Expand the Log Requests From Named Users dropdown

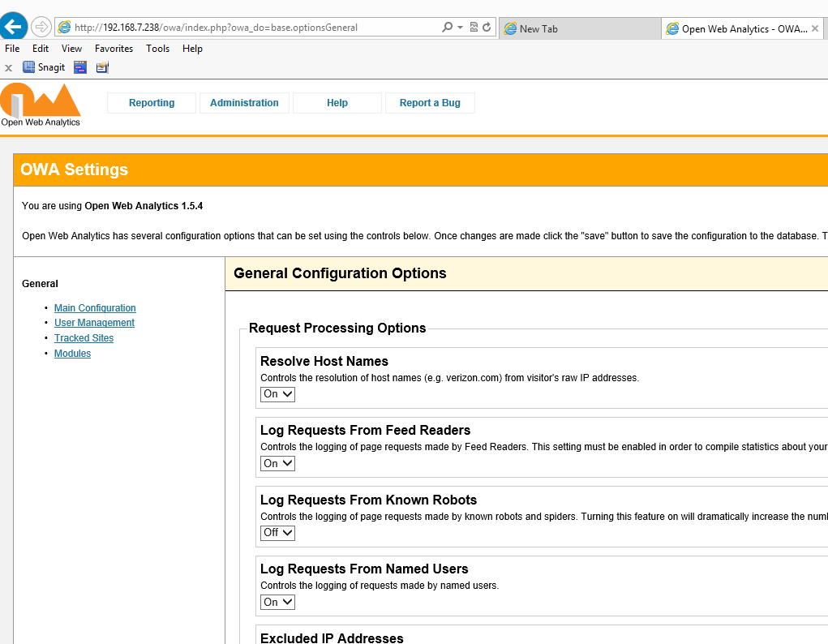click(277, 602)
